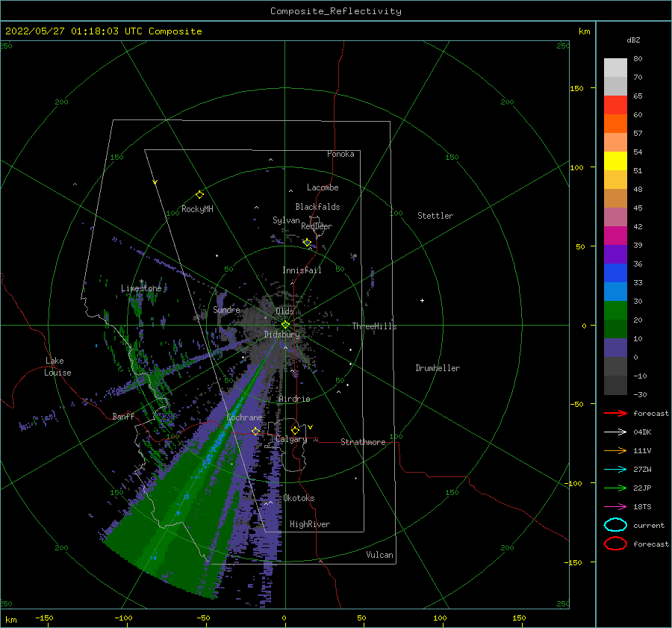The image size is (672, 628).
Task: Click the green 22JP arrow icon
Action: 615,488
